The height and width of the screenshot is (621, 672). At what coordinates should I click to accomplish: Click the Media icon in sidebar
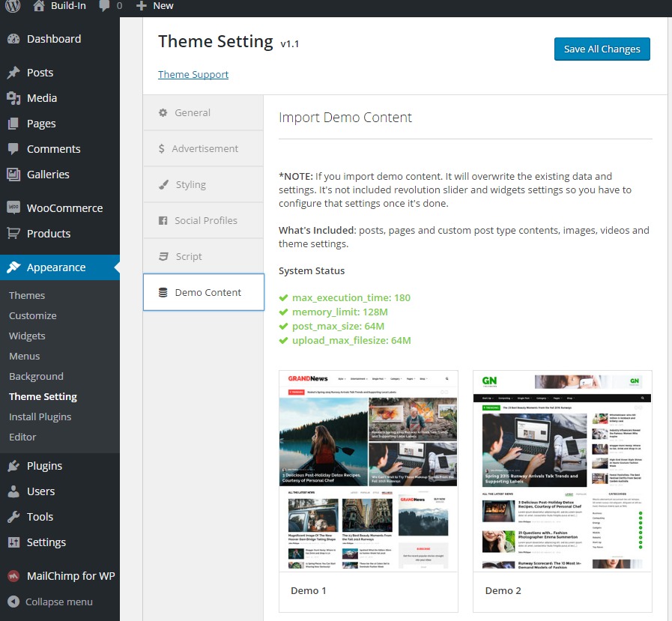(x=13, y=98)
